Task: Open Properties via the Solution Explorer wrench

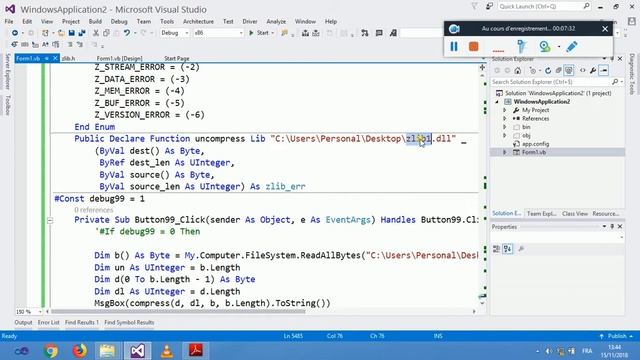Action: pyautogui.click(x=593, y=71)
